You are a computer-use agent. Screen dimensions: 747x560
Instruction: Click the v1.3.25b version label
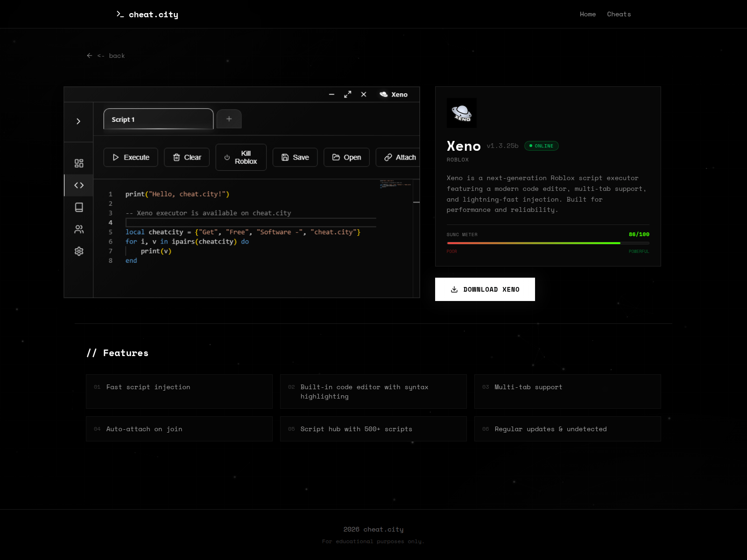(502, 146)
